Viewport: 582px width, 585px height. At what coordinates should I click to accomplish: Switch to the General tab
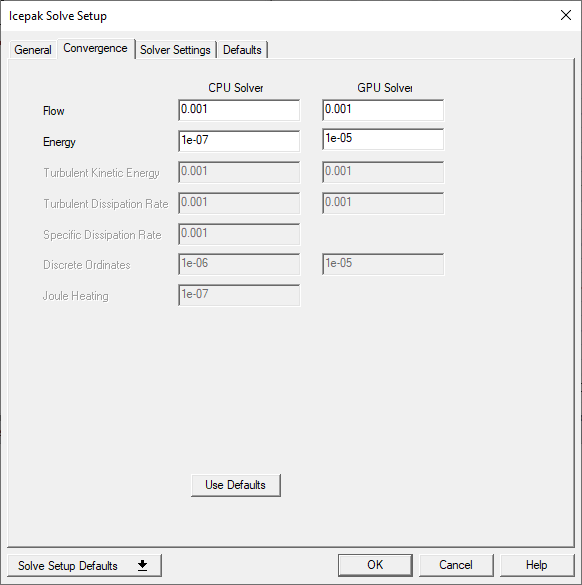(33, 50)
